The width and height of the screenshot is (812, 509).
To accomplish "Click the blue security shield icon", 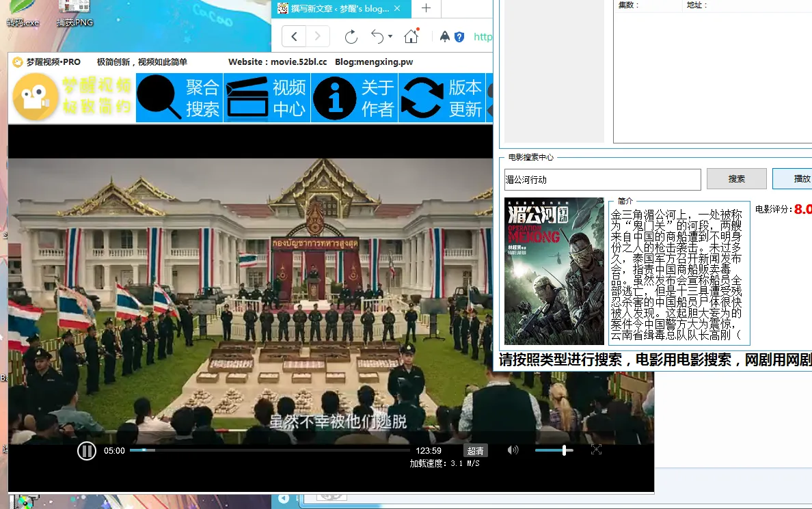I will pyautogui.click(x=459, y=37).
